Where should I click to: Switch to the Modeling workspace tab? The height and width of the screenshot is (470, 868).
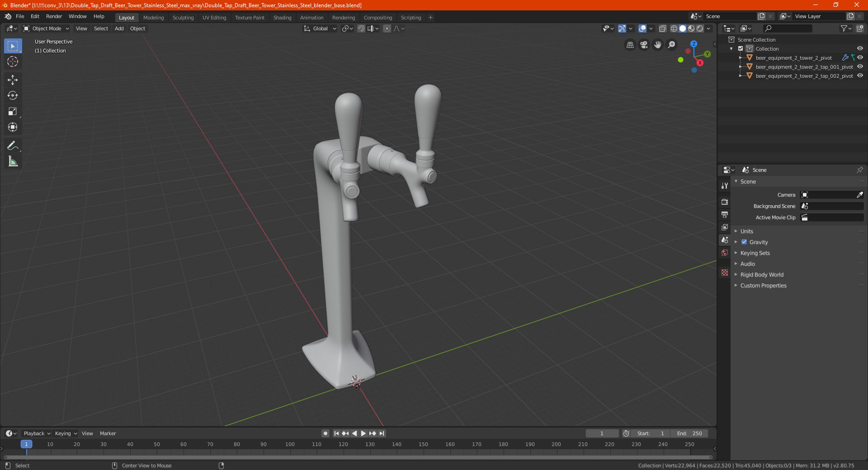[x=153, y=18]
